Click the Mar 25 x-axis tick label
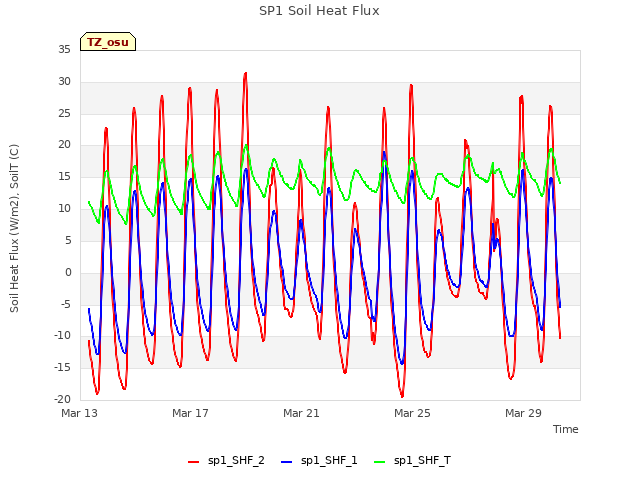The width and height of the screenshot is (640, 480). 412,413
